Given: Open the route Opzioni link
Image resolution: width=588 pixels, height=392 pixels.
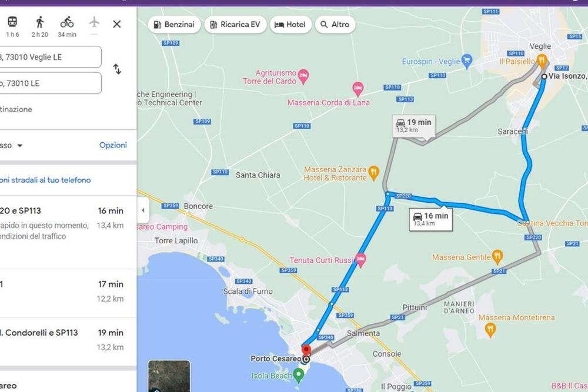Looking at the screenshot, I should coord(112,145).
